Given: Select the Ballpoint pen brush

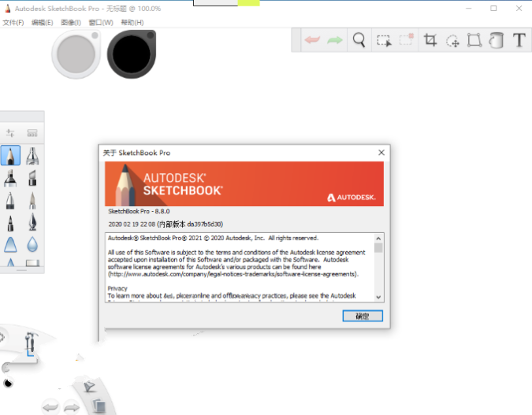Looking at the screenshot, I should (x=10, y=200).
